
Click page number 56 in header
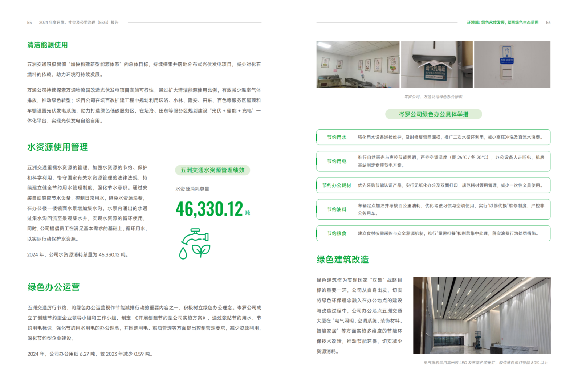[548, 23]
